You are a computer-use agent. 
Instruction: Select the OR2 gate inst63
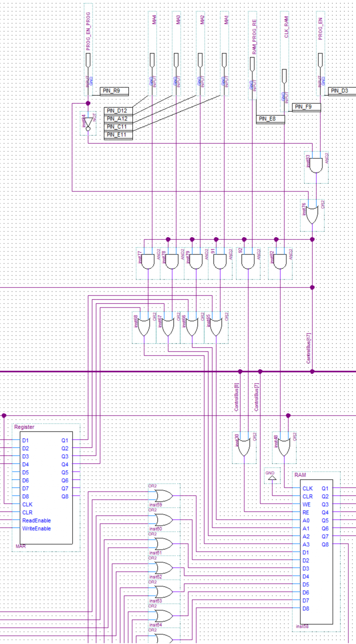pyautogui.click(x=164, y=592)
